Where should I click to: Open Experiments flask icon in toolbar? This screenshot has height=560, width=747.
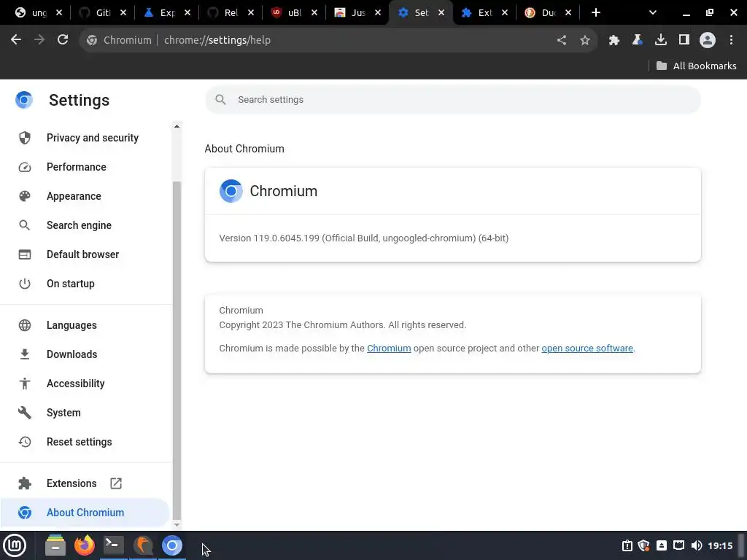638,40
